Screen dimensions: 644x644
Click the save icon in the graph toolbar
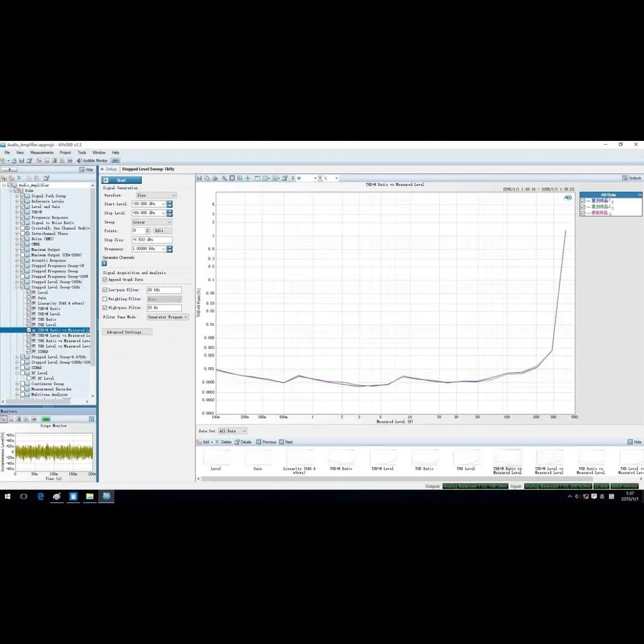coord(200,178)
